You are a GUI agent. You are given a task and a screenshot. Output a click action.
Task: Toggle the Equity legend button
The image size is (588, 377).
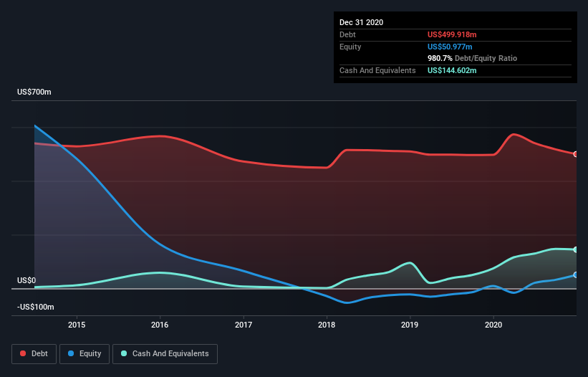point(85,354)
